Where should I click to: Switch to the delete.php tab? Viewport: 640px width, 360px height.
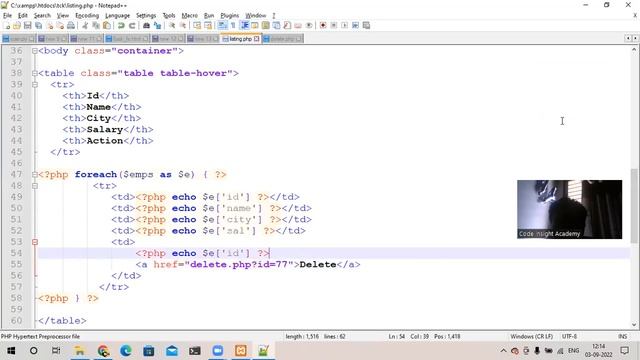(282, 39)
